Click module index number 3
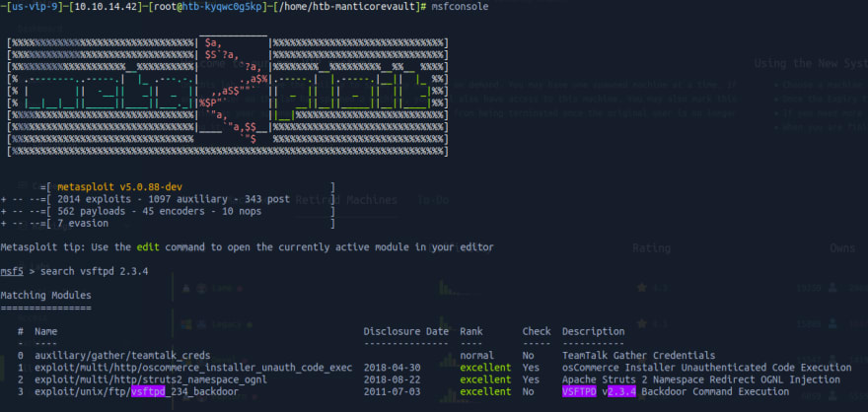868x412 pixels. click(21, 391)
